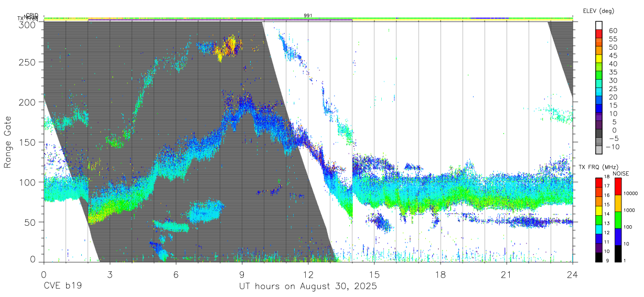Click the '50' range gate tick label
This screenshot has height=297, width=644.
pos(30,222)
